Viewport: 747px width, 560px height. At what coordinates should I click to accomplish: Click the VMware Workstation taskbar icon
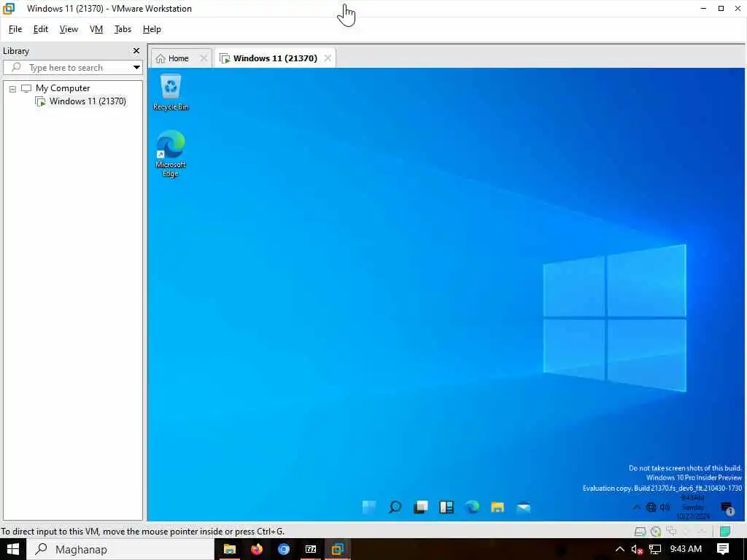pos(338,549)
